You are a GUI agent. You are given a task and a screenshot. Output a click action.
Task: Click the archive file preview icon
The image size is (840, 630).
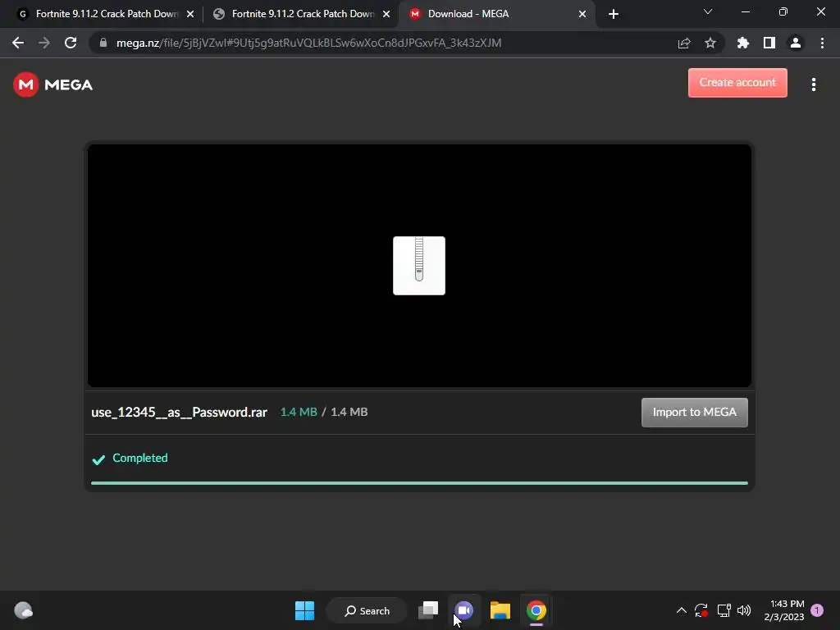click(x=419, y=266)
